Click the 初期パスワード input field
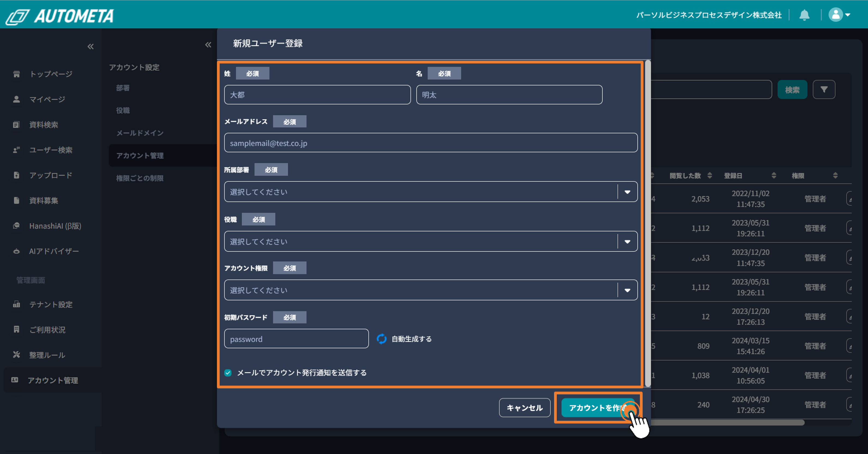Screen dimensions: 868x454 (x=296, y=339)
